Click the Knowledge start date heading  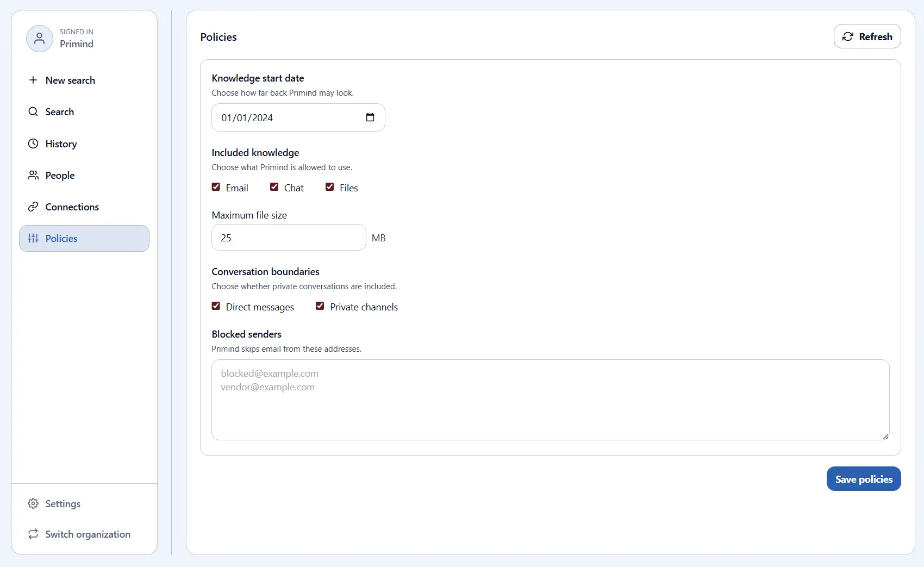pyautogui.click(x=258, y=78)
